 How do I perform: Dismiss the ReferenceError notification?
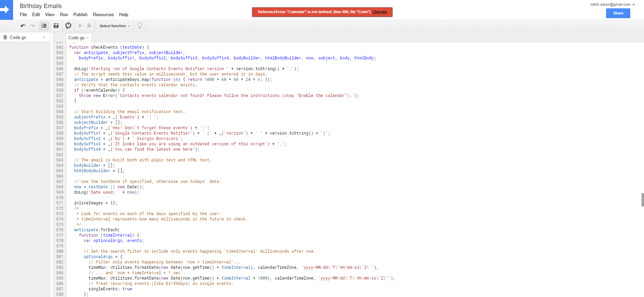(379, 12)
